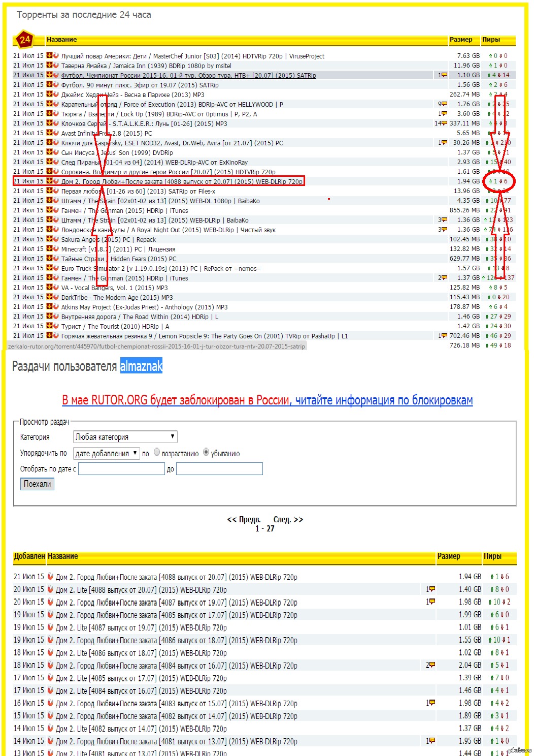
Task: Open magnet link for Atkins May Project row
Action: pos(56,307)
